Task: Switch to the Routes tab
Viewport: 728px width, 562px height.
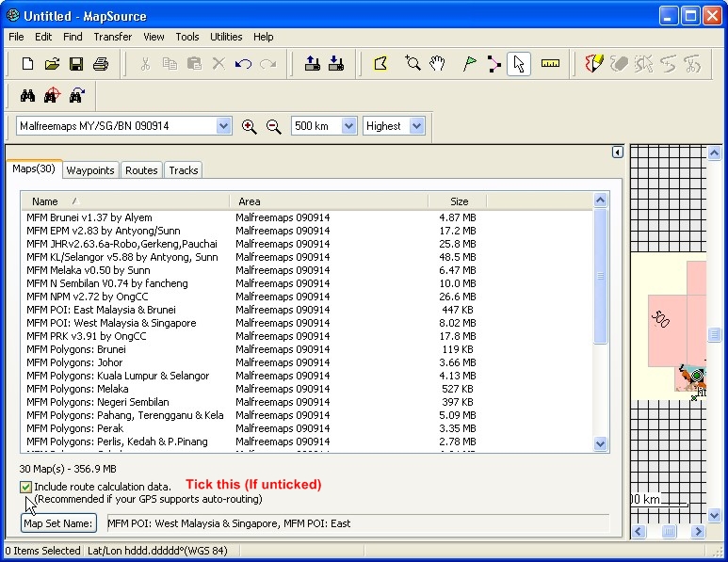Action: pos(141,170)
